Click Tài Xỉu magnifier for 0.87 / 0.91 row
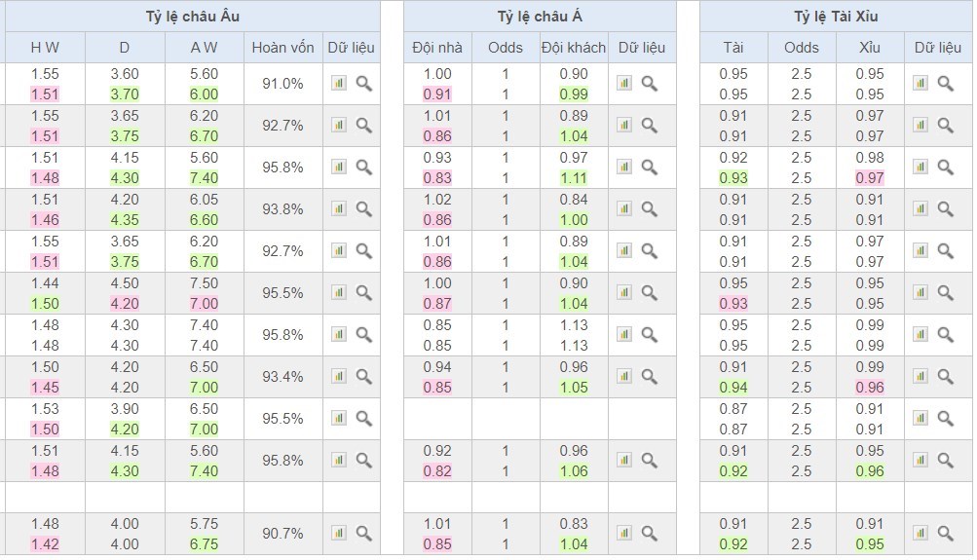Screen dimensions: 977x560 (x=946, y=419)
